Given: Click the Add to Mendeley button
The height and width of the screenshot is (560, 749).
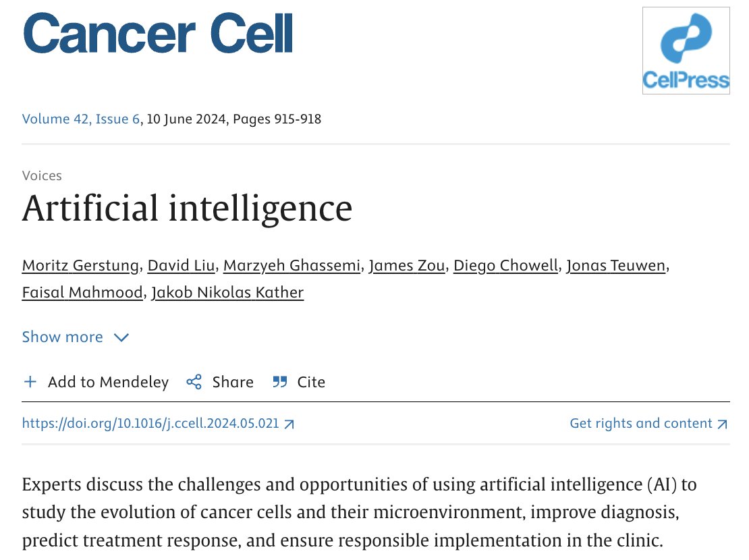Looking at the screenshot, I should [x=96, y=382].
